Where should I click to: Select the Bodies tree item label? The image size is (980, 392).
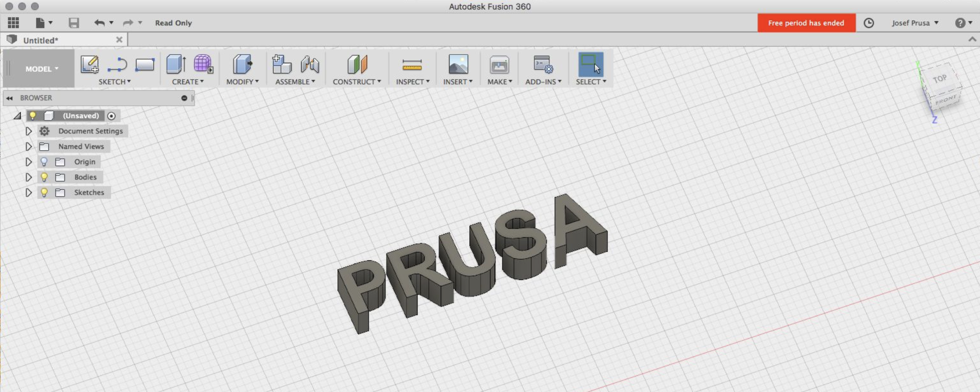[85, 177]
